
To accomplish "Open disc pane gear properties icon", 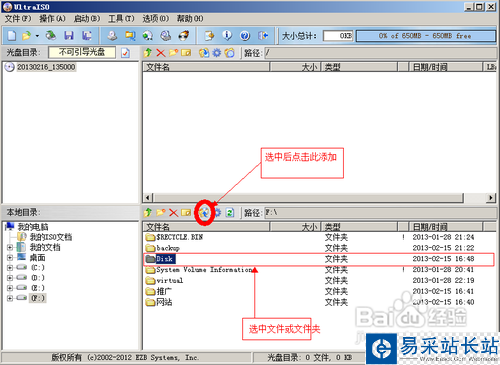I will coord(217,53).
